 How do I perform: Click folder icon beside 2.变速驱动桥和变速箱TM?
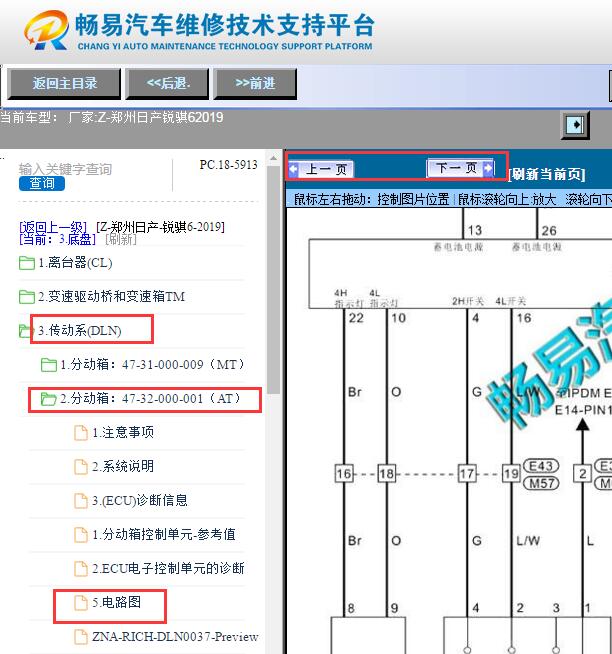coord(27,297)
